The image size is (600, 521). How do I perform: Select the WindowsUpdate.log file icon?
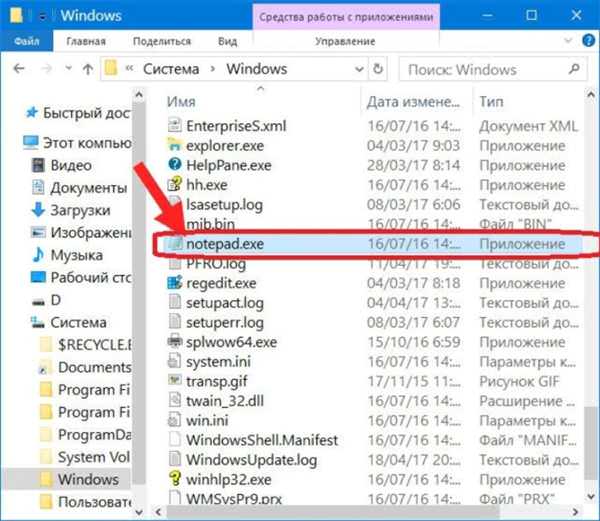pyautogui.click(x=175, y=458)
